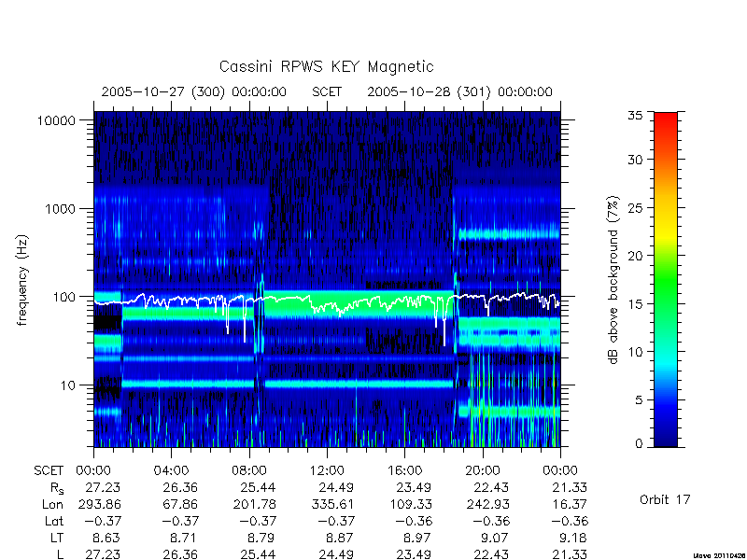This screenshot has width=747, height=560.
Task: Select the end date "2005-10-28 (301) 00:00:00"
Action: click(x=459, y=91)
